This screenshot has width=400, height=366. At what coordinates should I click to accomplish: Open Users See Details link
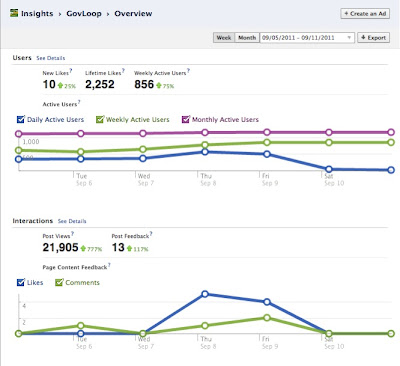[x=51, y=58]
